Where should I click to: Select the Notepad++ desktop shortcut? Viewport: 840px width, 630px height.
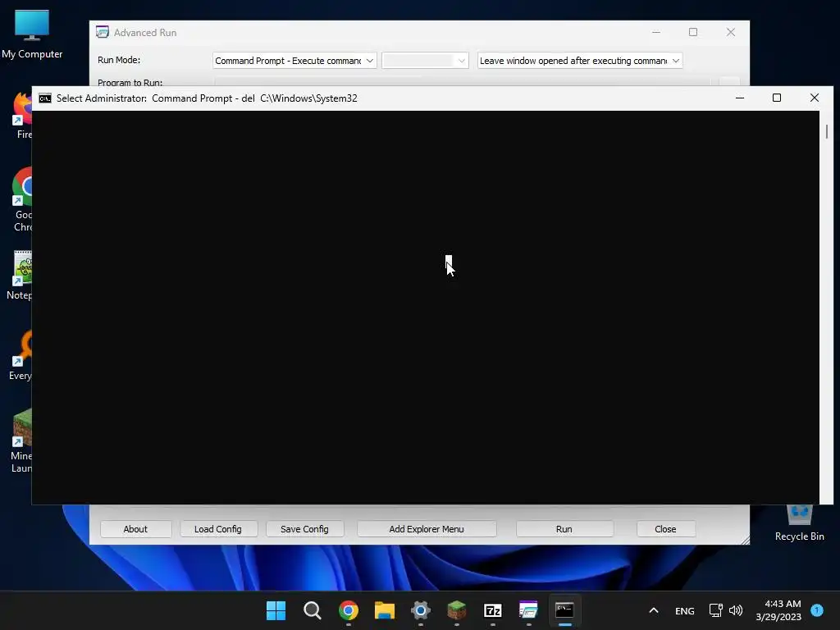(20, 275)
